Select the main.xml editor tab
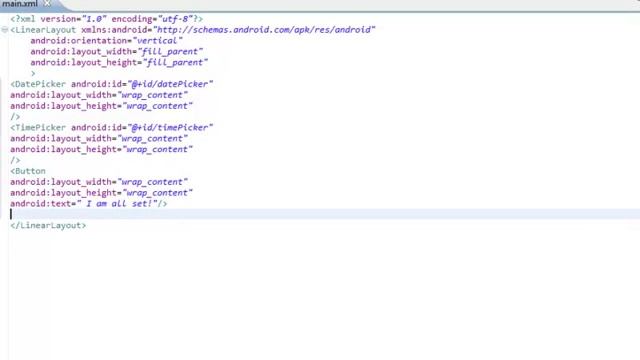This screenshot has height=360, width=640. (x=20, y=4)
